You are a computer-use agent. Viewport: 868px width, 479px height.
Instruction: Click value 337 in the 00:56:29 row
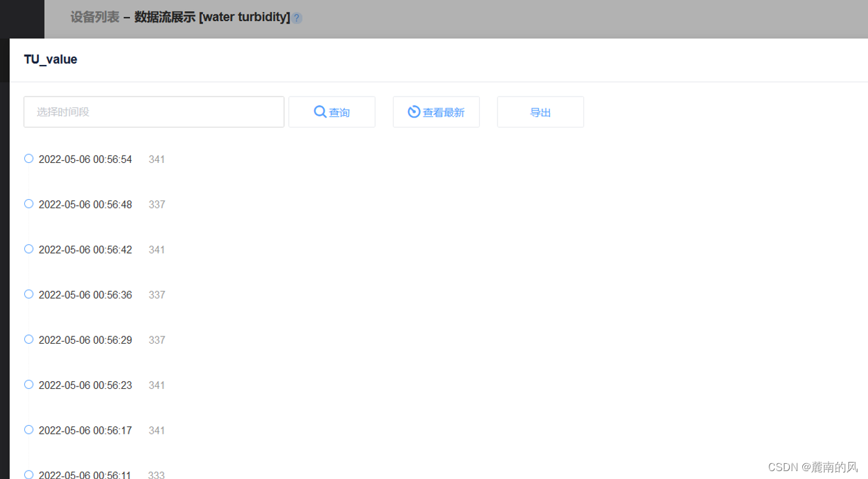click(156, 340)
